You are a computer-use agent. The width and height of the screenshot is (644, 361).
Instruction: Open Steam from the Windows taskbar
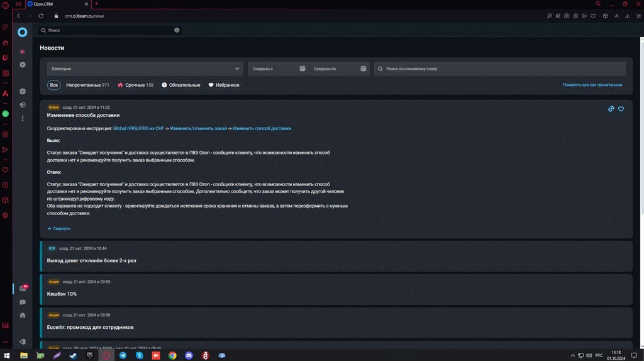[73, 355]
